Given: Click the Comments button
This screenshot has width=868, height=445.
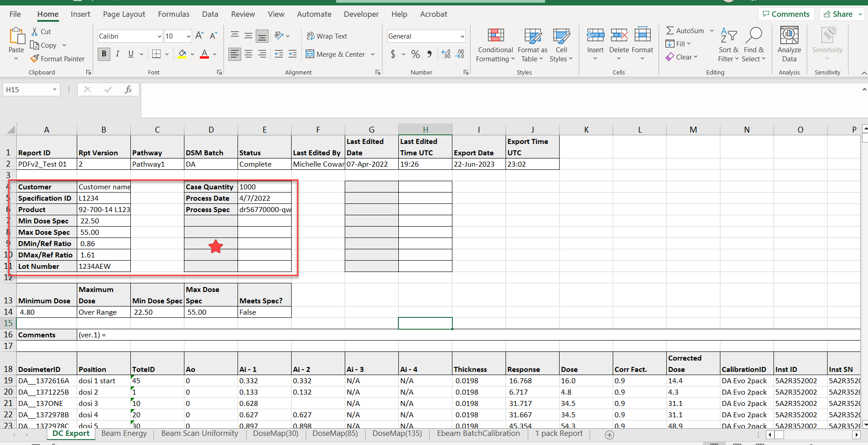Looking at the screenshot, I should 786,14.
